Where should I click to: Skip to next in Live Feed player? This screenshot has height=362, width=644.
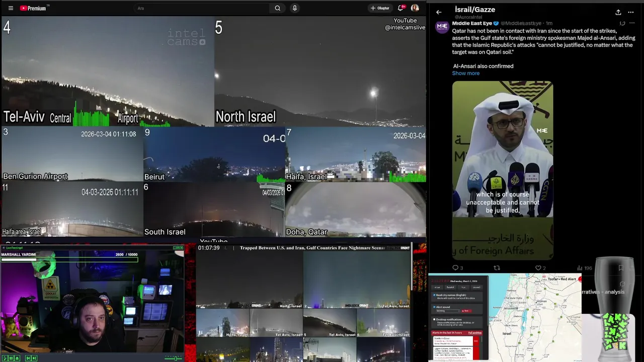click(x=34, y=358)
